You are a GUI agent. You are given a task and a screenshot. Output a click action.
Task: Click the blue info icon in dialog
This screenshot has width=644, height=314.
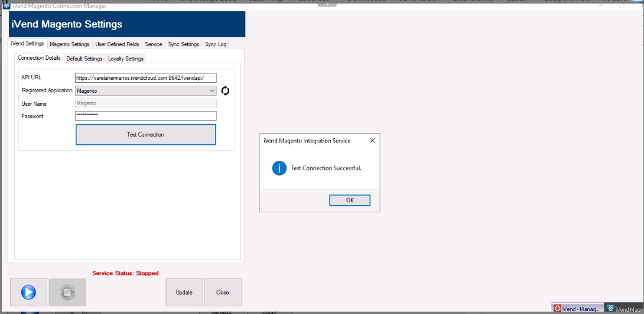pyautogui.click(x=279, y=168)
